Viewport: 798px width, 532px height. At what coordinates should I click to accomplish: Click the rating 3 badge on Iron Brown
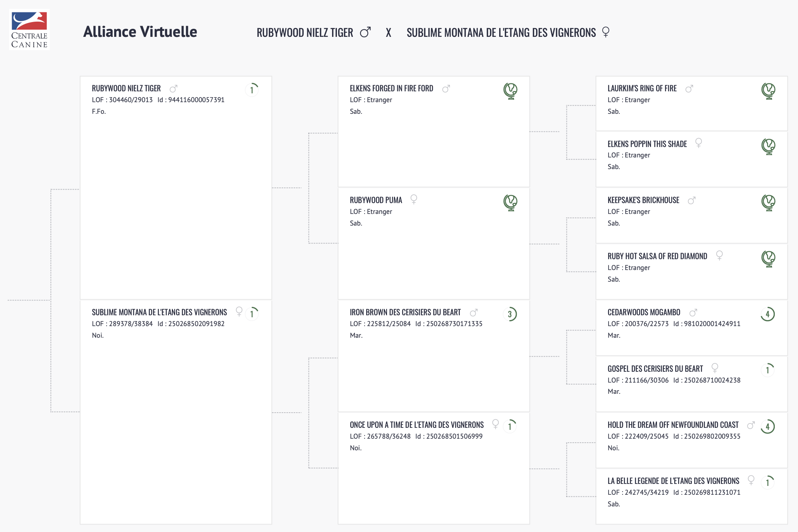coord(510,314)
